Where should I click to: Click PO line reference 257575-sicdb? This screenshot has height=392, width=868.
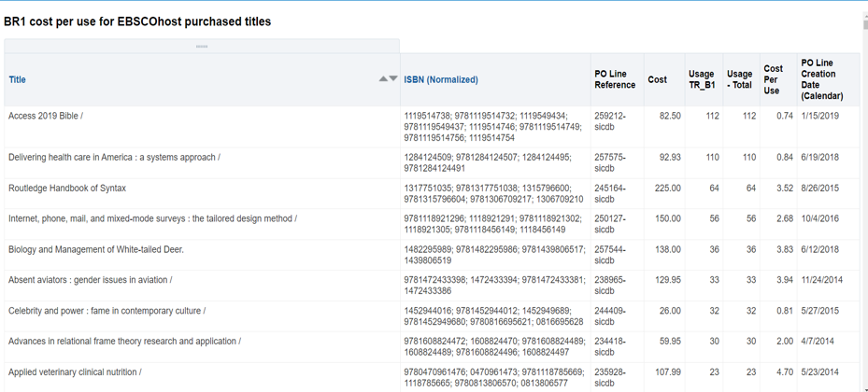coord(610,163)
